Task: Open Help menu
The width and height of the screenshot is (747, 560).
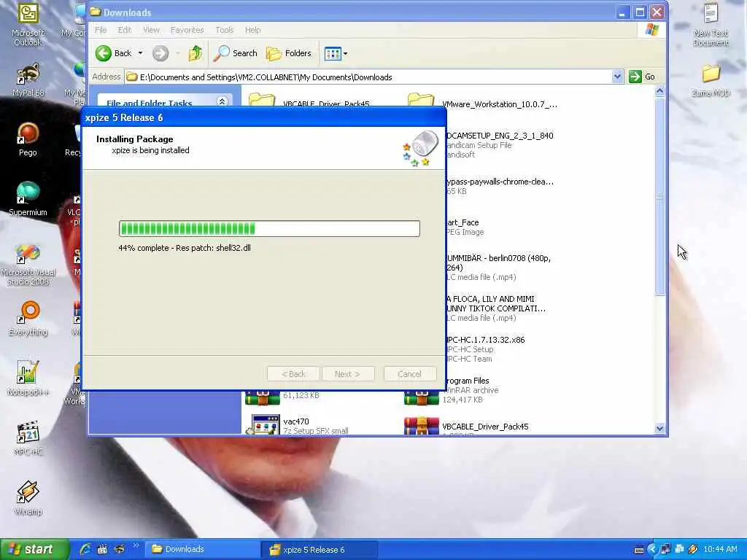Action: coord(252,30)
